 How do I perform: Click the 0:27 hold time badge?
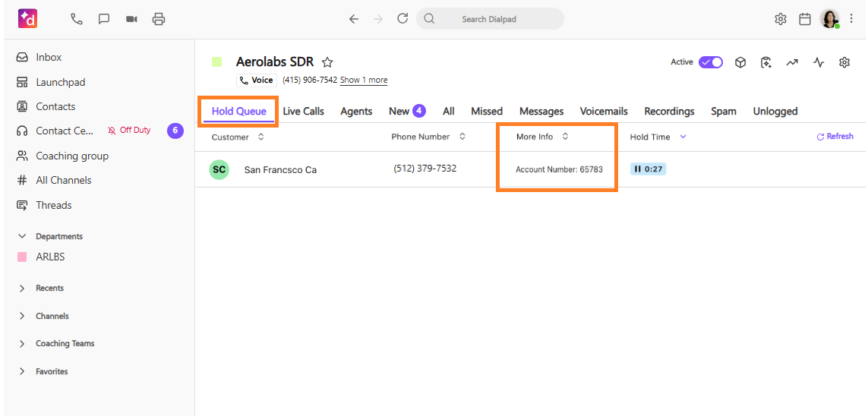(x=649, y=169)
